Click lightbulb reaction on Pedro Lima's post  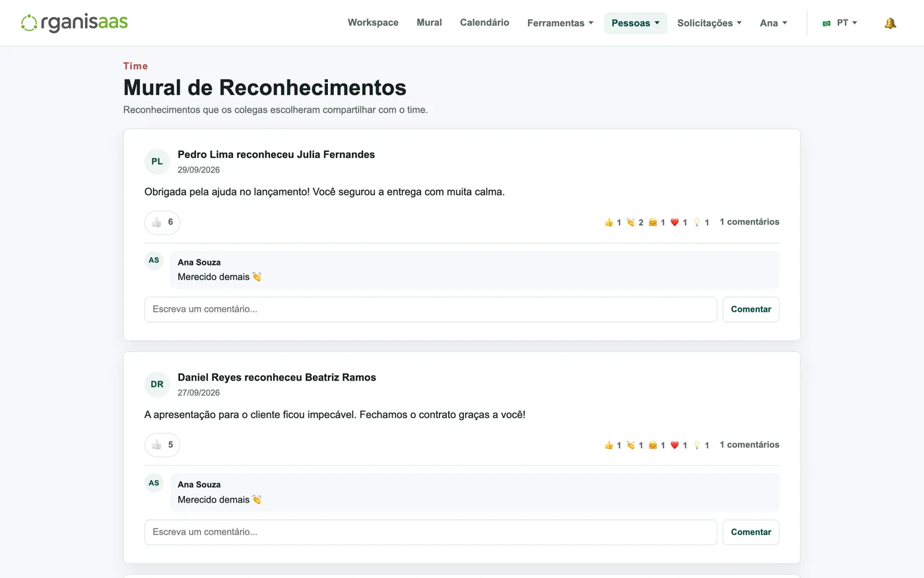(701, 223)
